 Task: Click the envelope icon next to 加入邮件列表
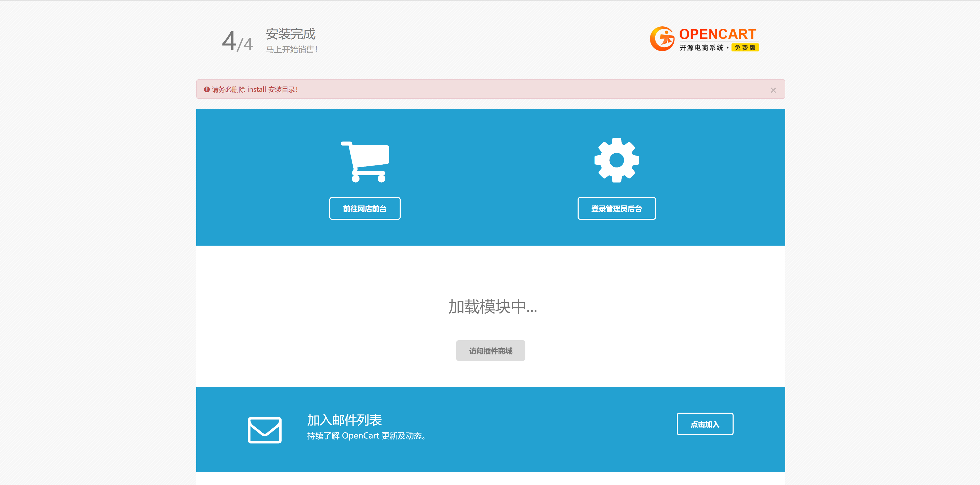pos(265,430)
